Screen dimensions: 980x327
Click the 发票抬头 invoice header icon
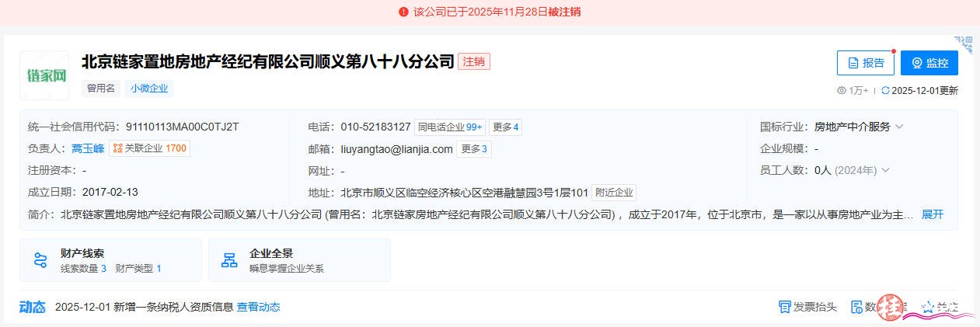click(785, 307)
